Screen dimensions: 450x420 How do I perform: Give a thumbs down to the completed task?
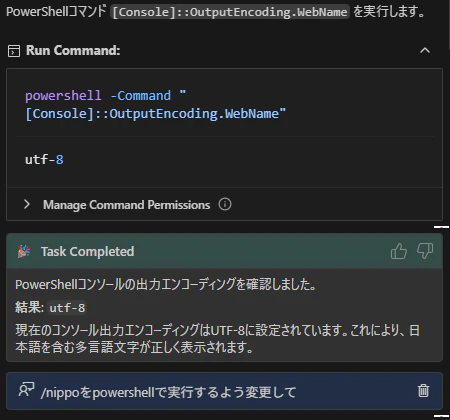coord(425,251)
